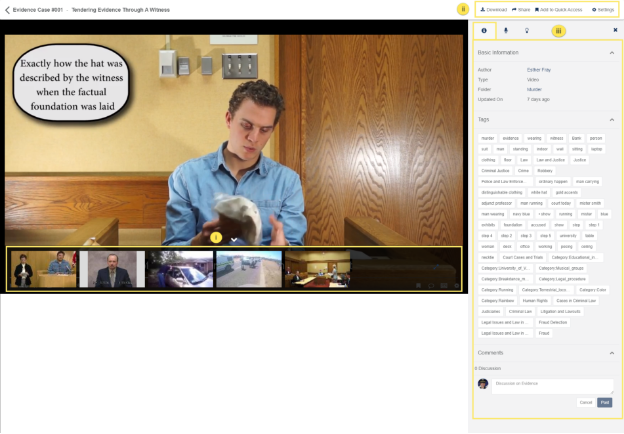Image resolution: width=624 pixels, height=434 pixels.
Task: Collapse the Basic Information section
Action: tap(612, 52)
